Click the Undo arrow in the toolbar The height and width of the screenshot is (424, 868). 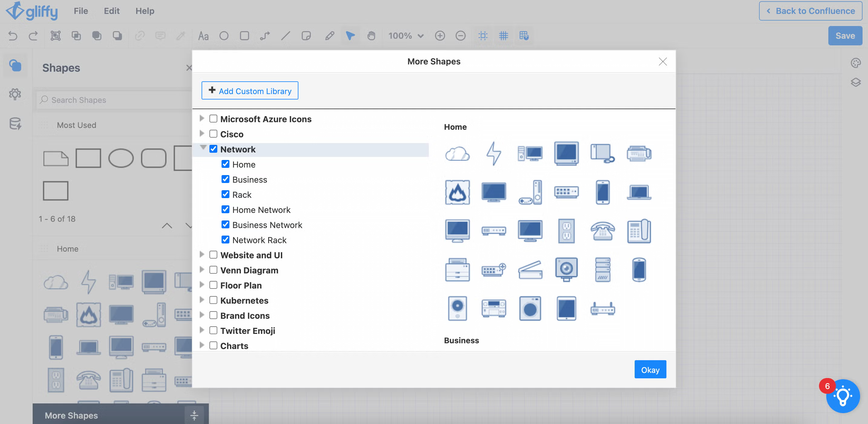click(x=13, y=36)
